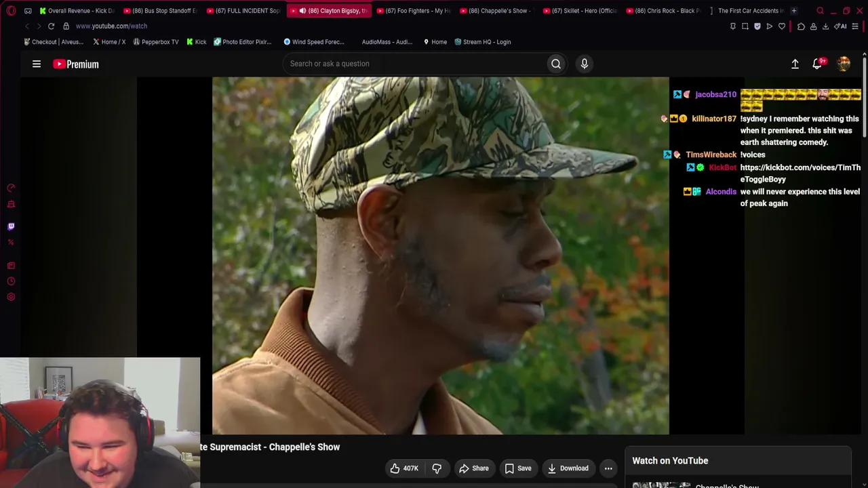
Task: Open the sidebar deals percent icon
Action: 11,242
